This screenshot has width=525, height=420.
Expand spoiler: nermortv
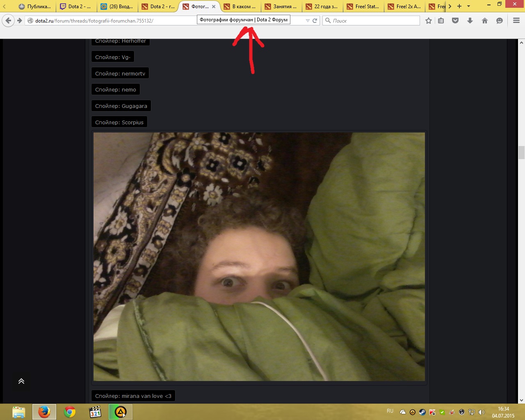tap(120, 73)
